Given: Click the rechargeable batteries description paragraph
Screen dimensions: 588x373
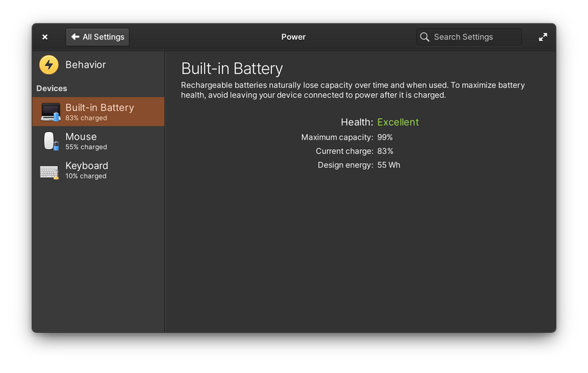Looking at the screenshot, I should [353, 90].
